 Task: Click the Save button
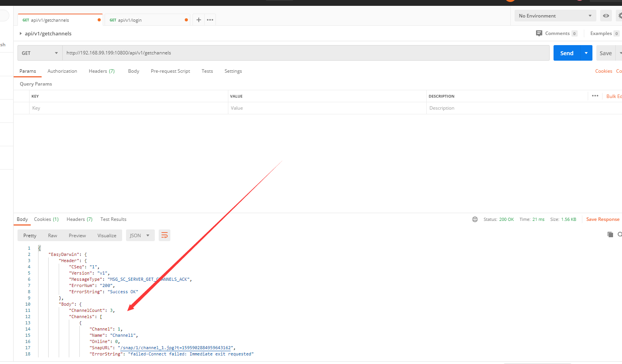click(x=606, y=53)
